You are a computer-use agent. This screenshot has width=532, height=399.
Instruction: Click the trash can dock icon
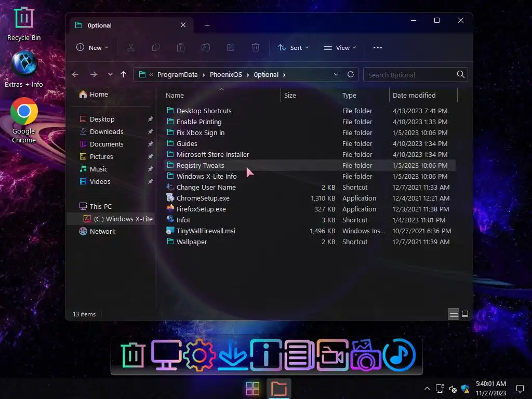[x=133, y=355]
